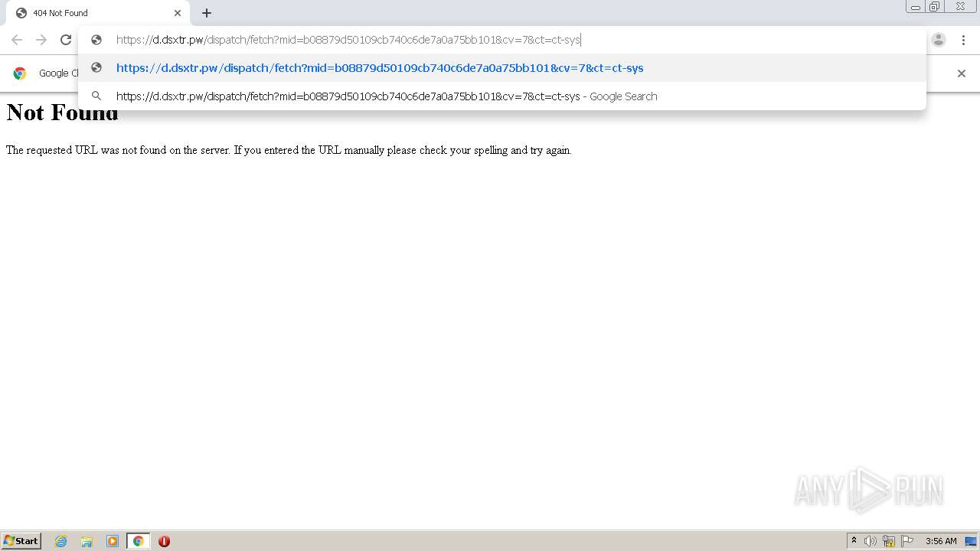Reload the page with the refresh icon
The width and height of the screenshot is (980, 551).
pos(66,40)
